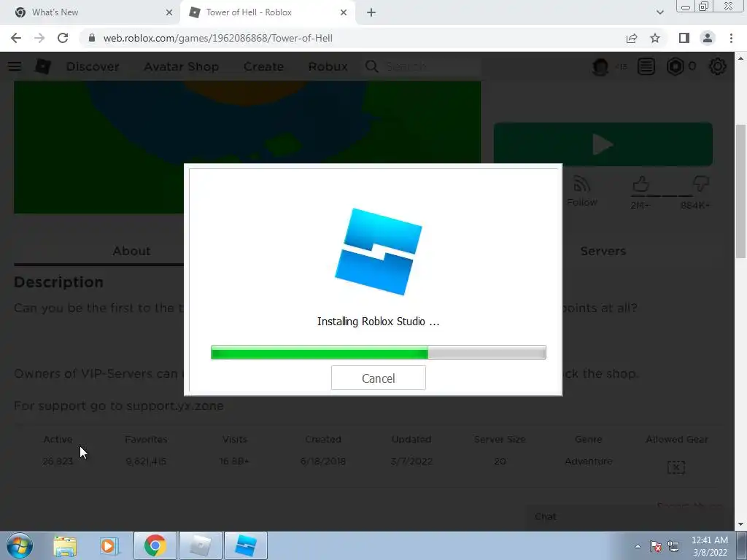Click the Chrome taskbar icon

pyautogui.click(x=155, y=545)
